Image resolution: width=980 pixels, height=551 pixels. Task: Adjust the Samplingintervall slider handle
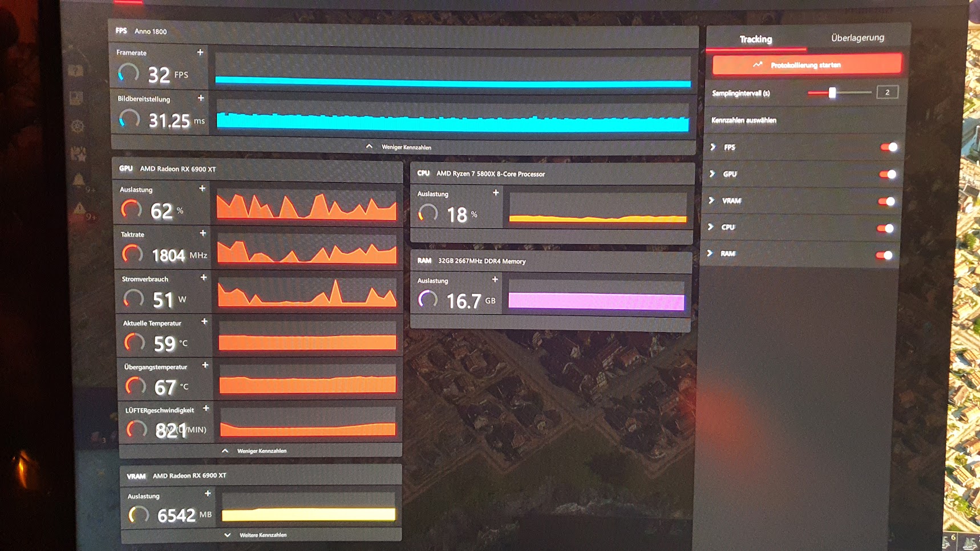point(832,92)
